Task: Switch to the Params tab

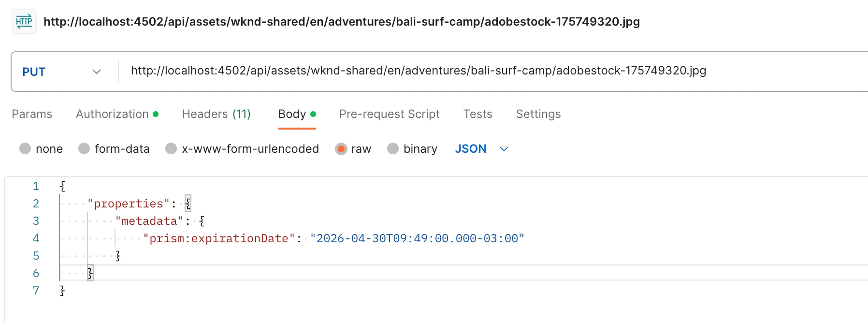Action: 32,114
